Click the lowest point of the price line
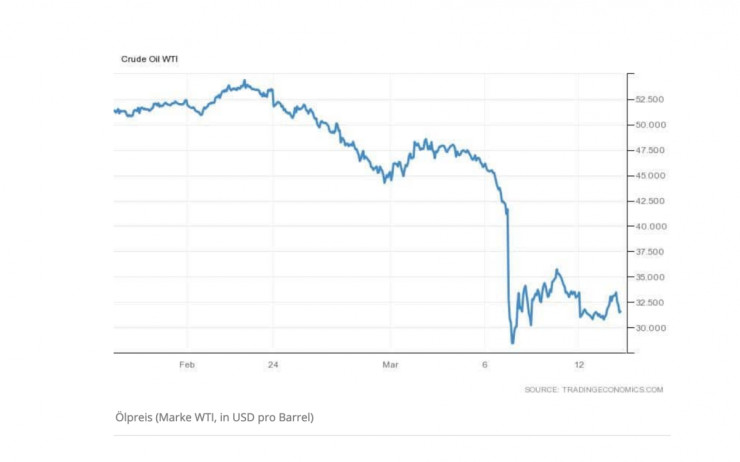Screen dimensions: 740x462 tap(512, 343)
